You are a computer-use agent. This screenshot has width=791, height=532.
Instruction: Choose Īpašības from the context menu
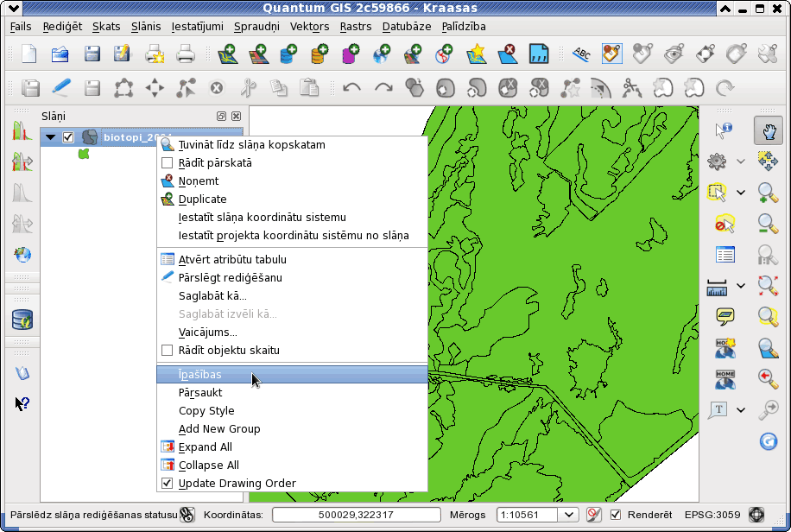pos(292,375)
